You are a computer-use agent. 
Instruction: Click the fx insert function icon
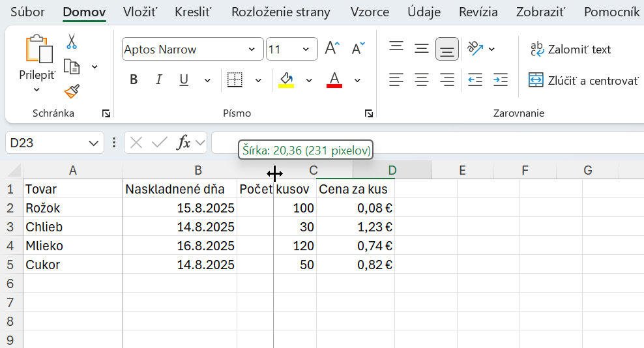point(183,143)
